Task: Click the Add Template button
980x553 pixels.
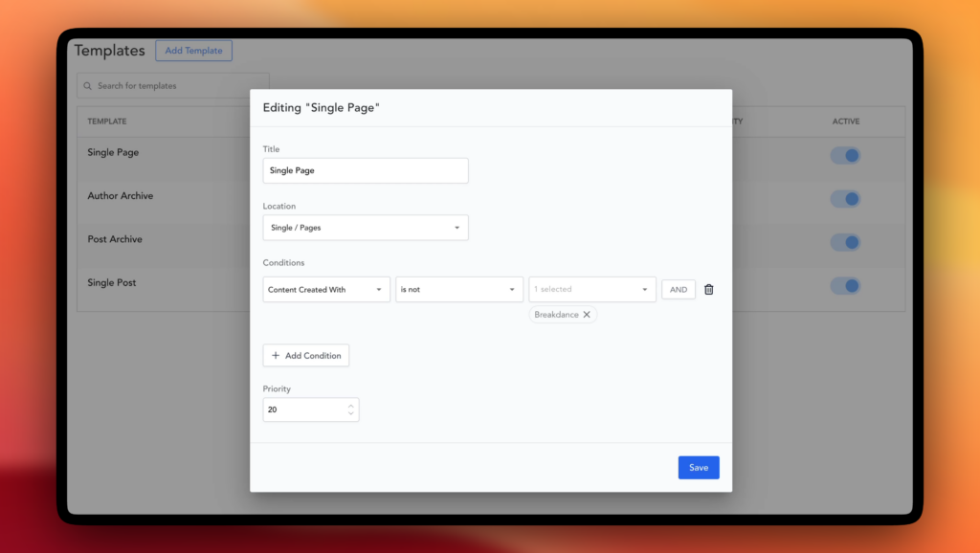Action: (x=193, y=51)
